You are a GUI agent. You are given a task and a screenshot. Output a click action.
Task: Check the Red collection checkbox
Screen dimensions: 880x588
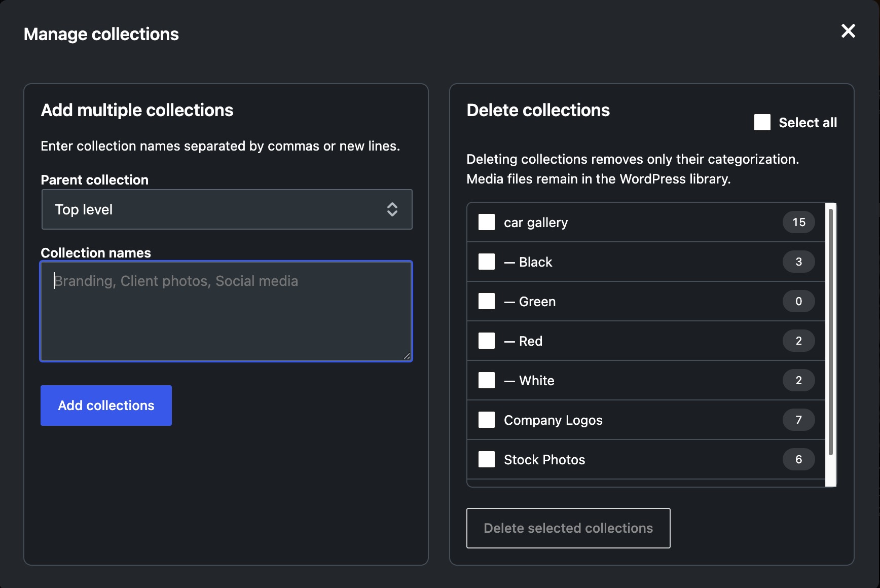click(487, 341)
